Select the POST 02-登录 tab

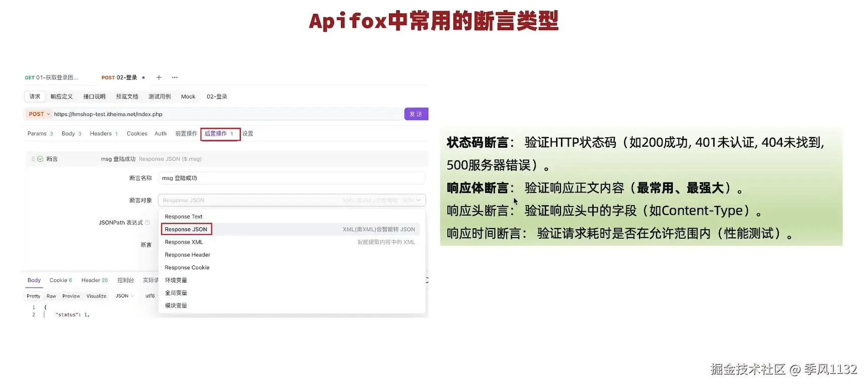click(120, 77)
